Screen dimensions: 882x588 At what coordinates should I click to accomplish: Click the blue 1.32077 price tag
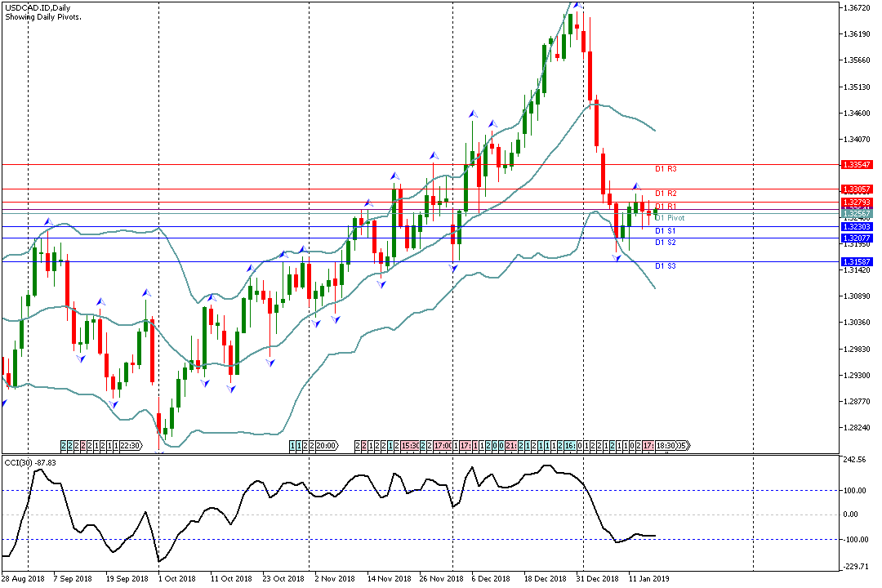point(857,238)
